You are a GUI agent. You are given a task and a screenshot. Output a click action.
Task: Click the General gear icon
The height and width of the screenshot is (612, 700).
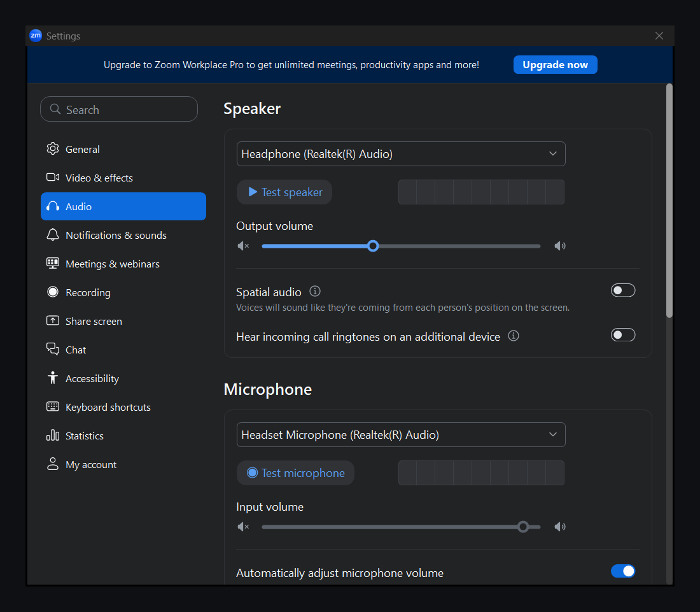click(53, 149)
